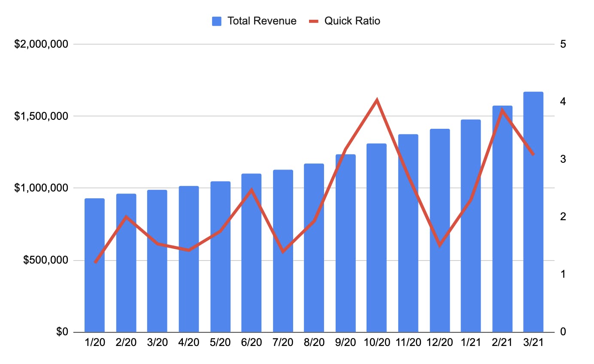Click the 10/20 x-axis label

[x=377, y=343]
